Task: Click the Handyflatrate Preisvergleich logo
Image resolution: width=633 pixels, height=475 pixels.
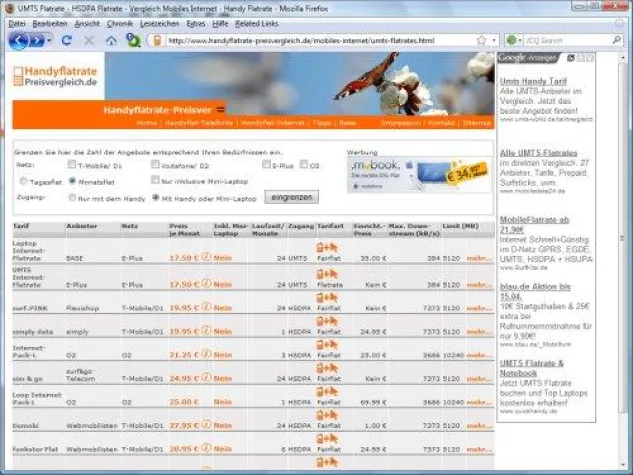Action: [56, 76]
